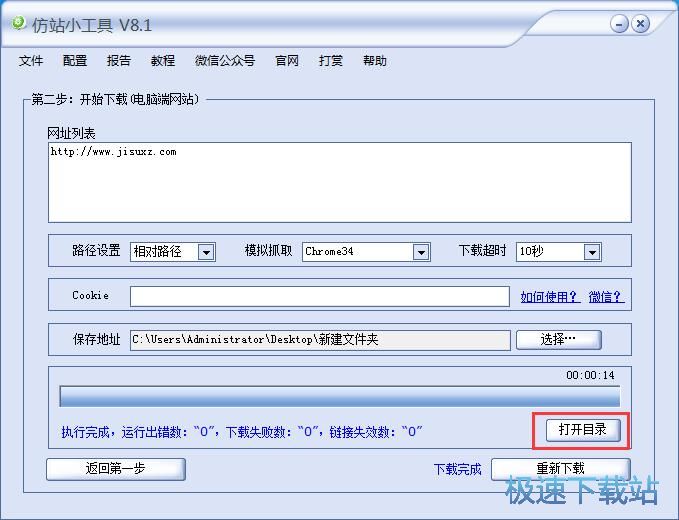
Task: Click the http://www.jisuxz.com URL entry
Action: 113,152
